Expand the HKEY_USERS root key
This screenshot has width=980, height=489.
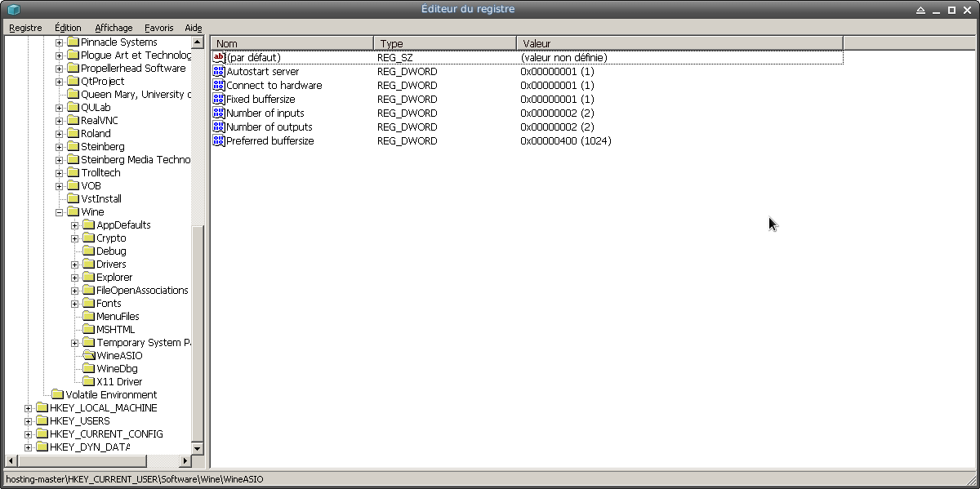[29, 421]
